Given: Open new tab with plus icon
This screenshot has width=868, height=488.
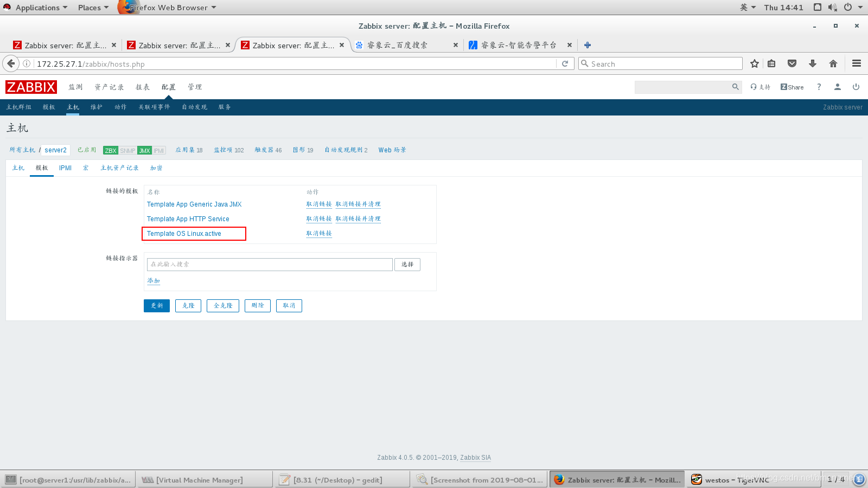Looking at the screenshot, I should click(x=588, y=45).
